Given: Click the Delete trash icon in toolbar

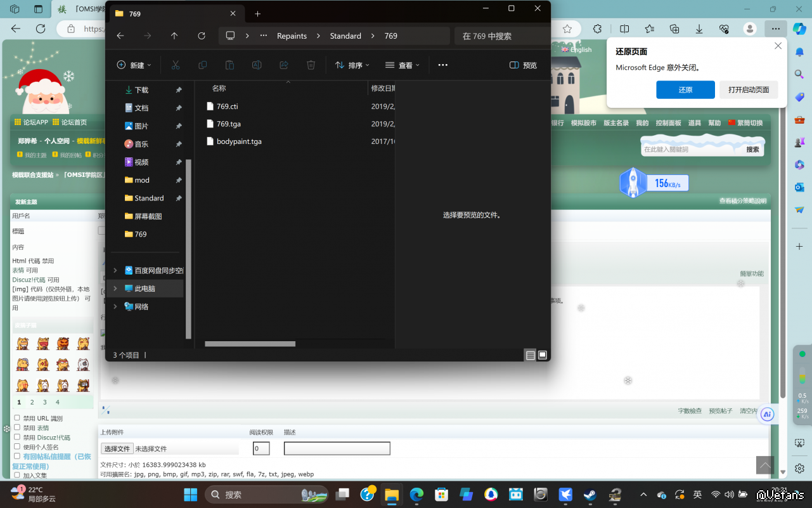Looking at the screenshot, I should point(311,65).
